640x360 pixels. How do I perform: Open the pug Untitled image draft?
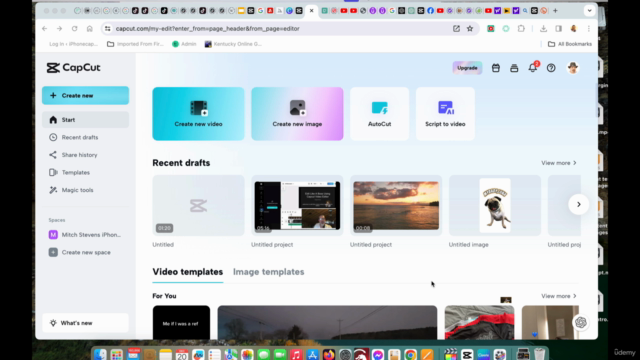pos(495,206)
